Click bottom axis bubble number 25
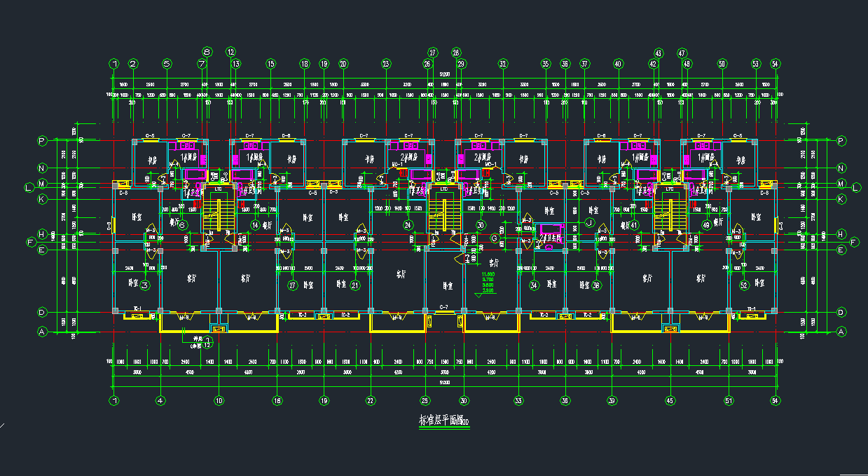The image size is (868, 476). coord(425,401)
